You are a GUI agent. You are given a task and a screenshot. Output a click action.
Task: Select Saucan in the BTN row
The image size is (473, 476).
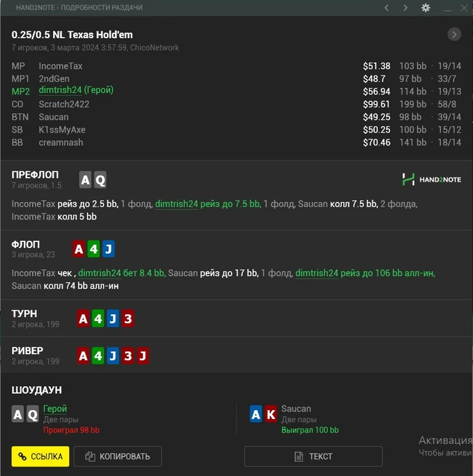(54, 117)
